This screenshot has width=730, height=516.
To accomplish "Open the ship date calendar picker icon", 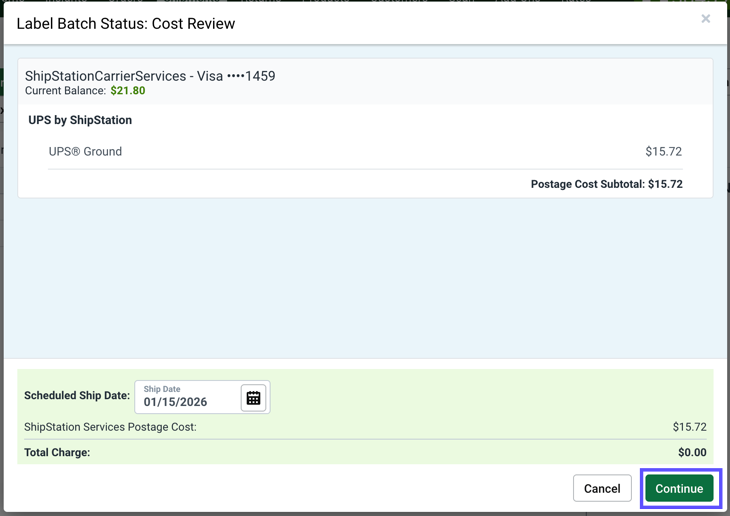I will 253,398.
